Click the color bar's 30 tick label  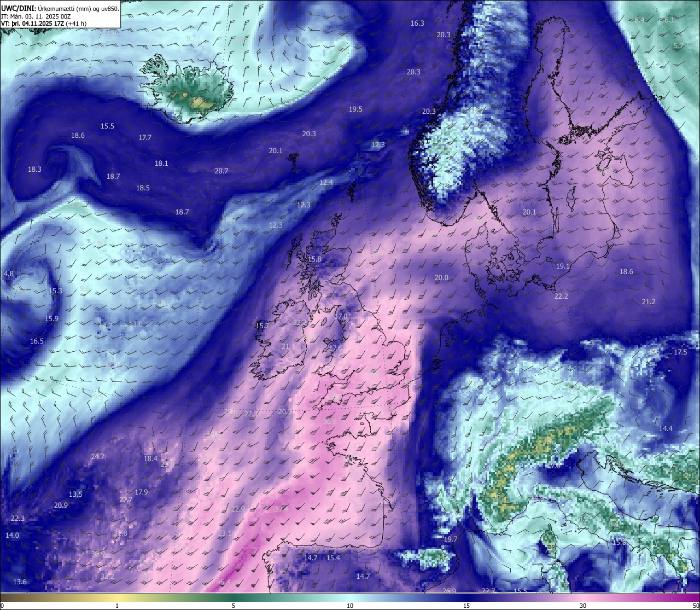pos(583,606)
